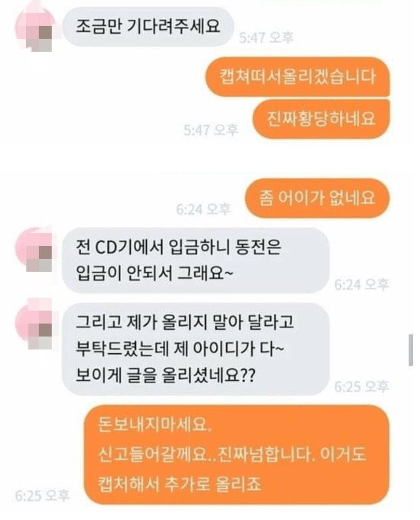The image size is (420, 520).
Task: Click the text 입금이 안되서 그래요~ line
Action: pyautogui.click(x=154, y=273)
